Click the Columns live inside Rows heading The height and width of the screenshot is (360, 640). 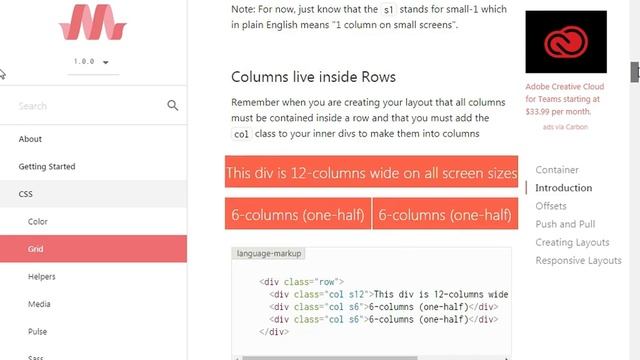coord(313,77)
